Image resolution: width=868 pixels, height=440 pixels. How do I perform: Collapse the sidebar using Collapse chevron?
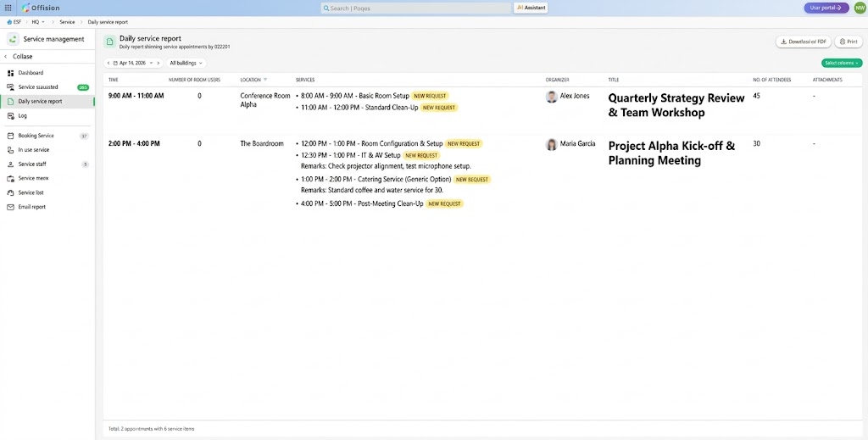point(6,57)
